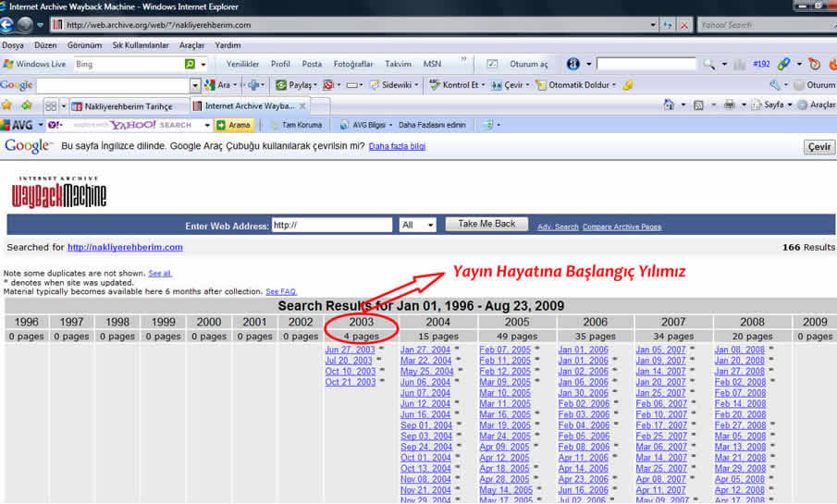Click the Wayback Machine logo
Viewport: 837px width, 504px height.
(59, 191)
